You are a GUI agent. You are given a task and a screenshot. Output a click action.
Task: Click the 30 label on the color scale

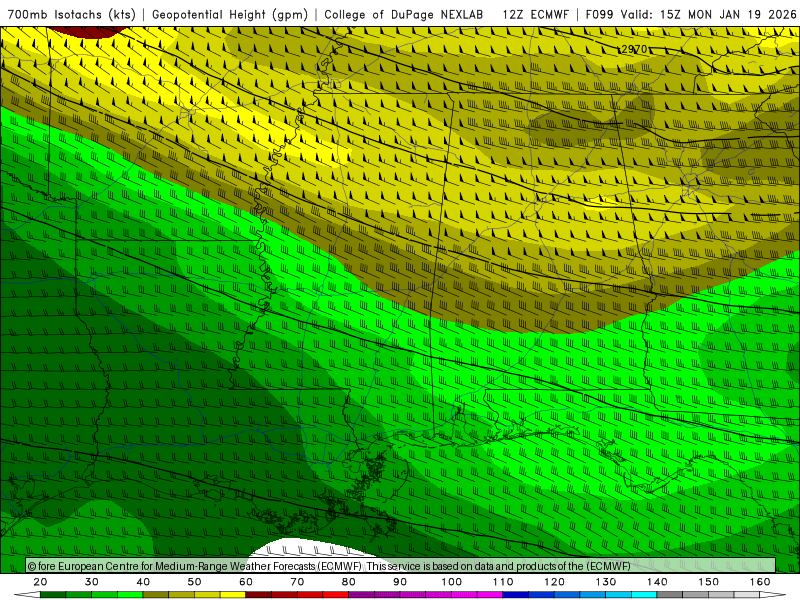click(92, 582)
